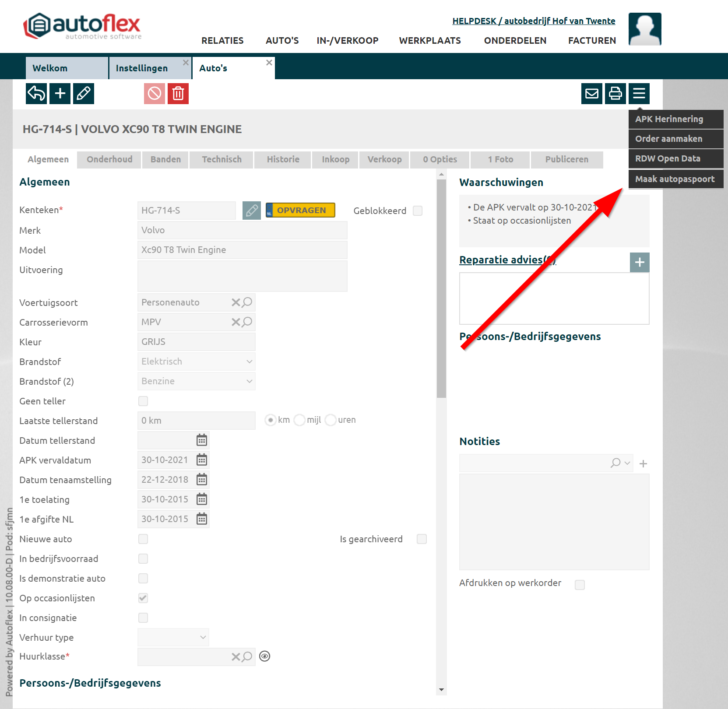Viewport: 728px width, 709px height.
Task: Click the pencil edit toolbar icon
Action: click(84, 94)
